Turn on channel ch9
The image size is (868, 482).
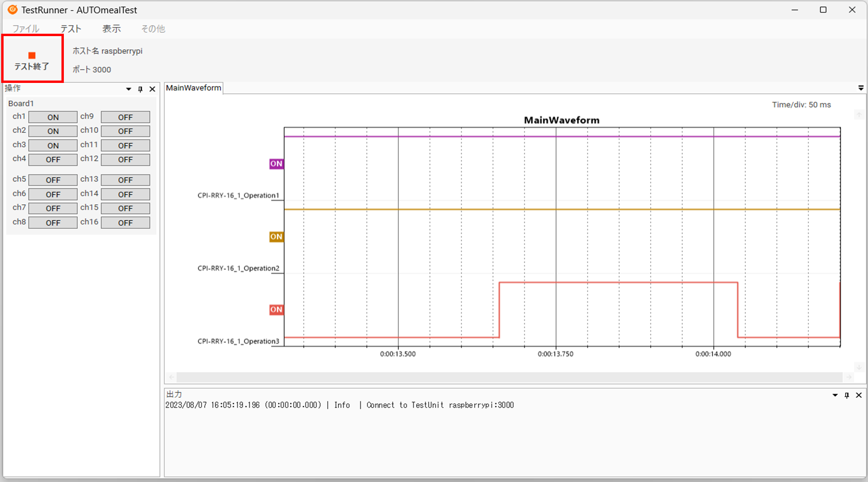tap(125, 117)
